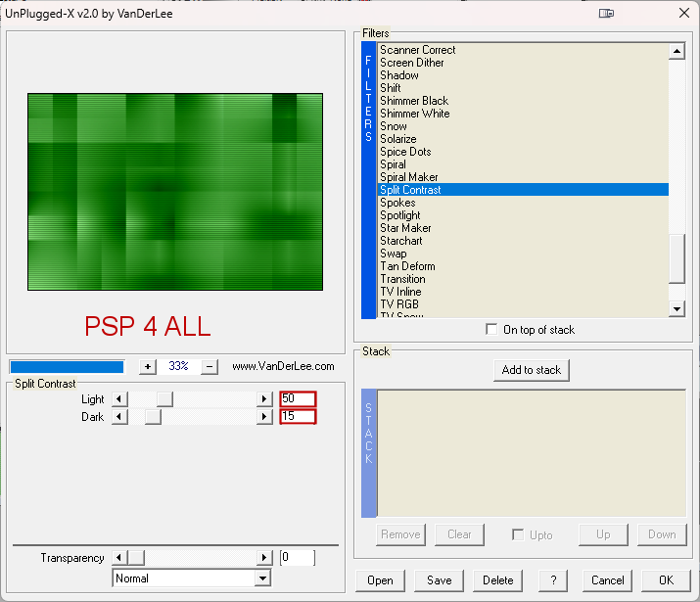Click the question mark help button
Image resolution: width=700 pixels, height=602 pixels.
click(x=553, y=579)
